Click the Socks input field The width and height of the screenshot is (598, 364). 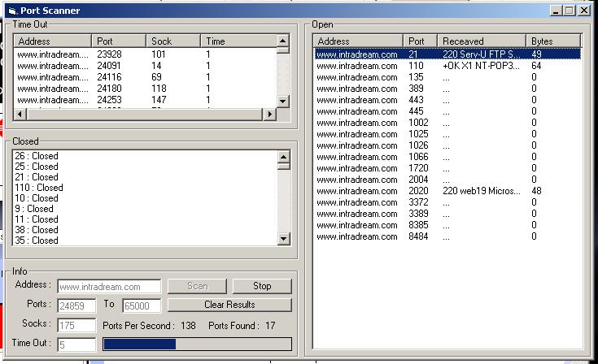(x=76, y=326)
